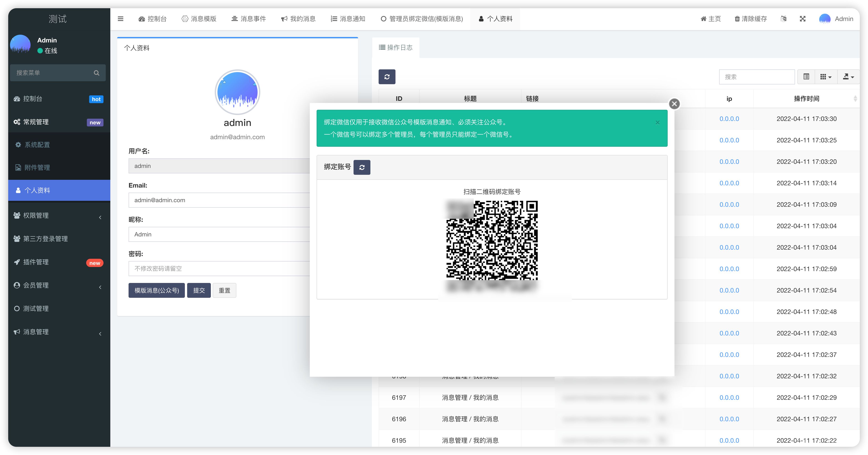Click the Email input field
The image size is (868, 455).
(219, 200)
